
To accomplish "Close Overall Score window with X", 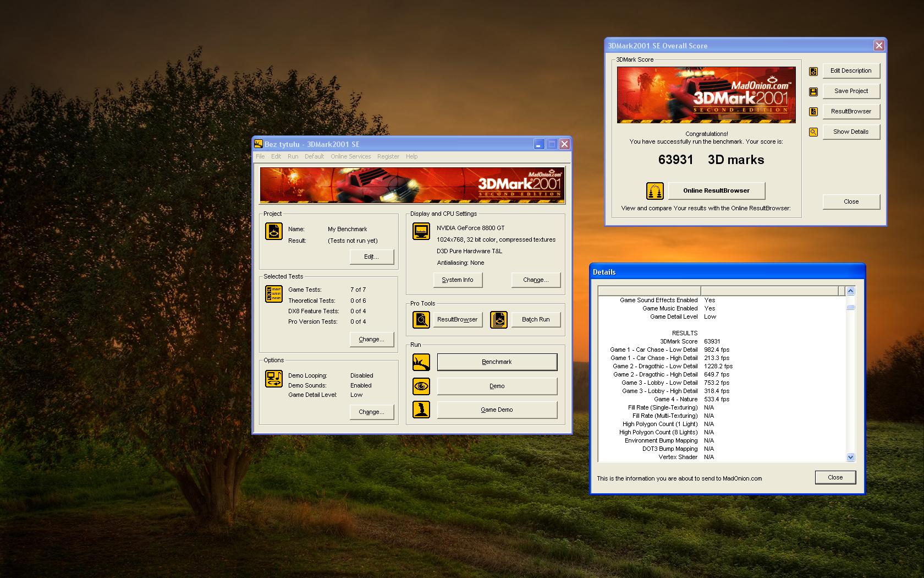I will pos(879,46).
